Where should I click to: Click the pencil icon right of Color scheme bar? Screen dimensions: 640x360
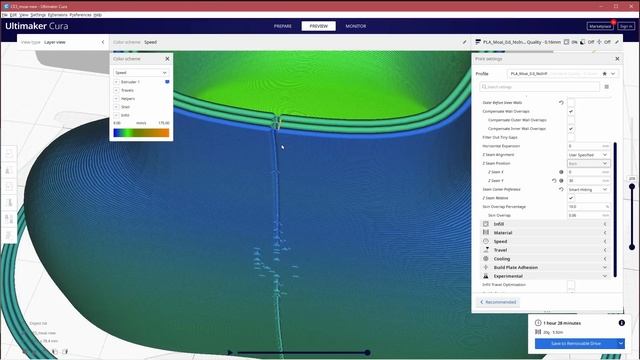click(x=464, y=42)
